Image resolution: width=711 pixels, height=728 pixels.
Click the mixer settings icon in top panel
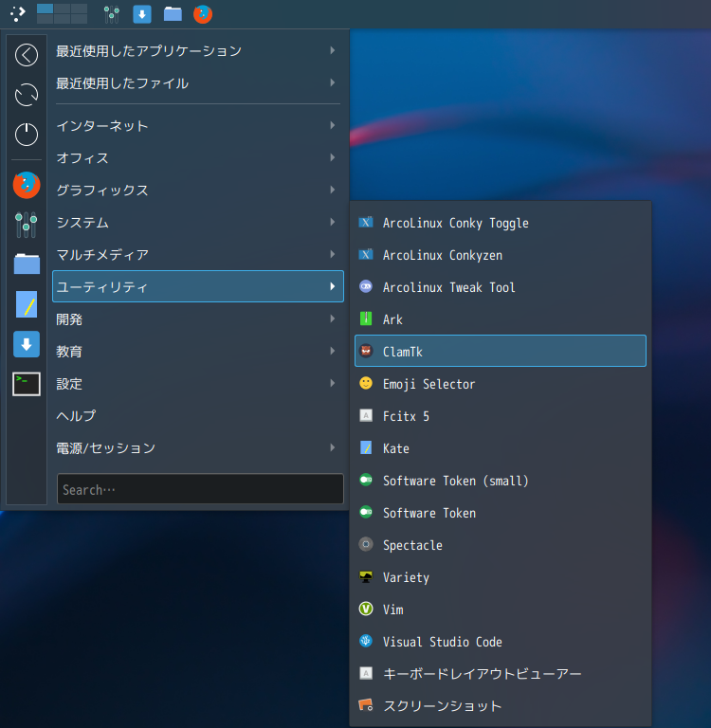pyautogui.click(x=112, y=14)
